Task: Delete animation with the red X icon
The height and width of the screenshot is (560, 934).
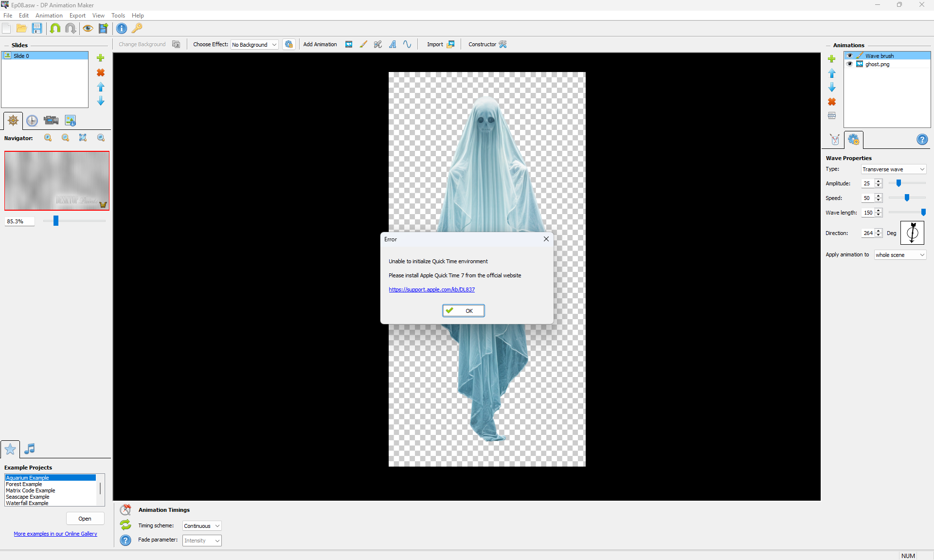Action: coord(832,102)
